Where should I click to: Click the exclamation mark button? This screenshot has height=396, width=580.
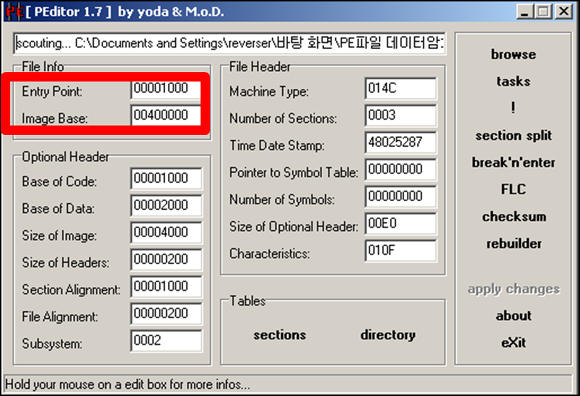[513, 108]
